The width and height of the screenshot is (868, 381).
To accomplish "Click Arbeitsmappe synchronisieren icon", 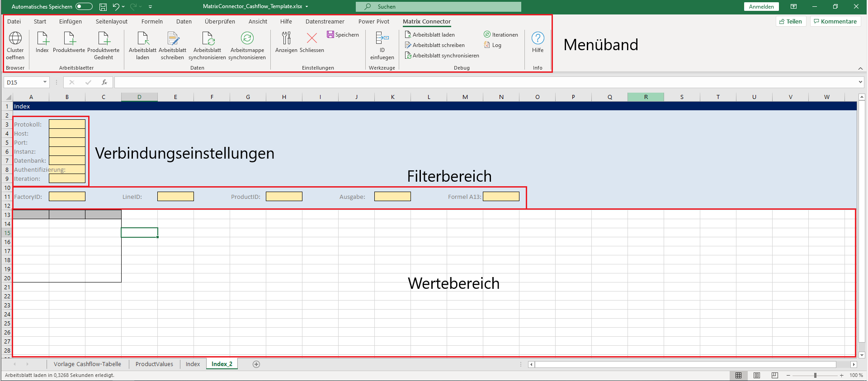I will click(247, 39).
